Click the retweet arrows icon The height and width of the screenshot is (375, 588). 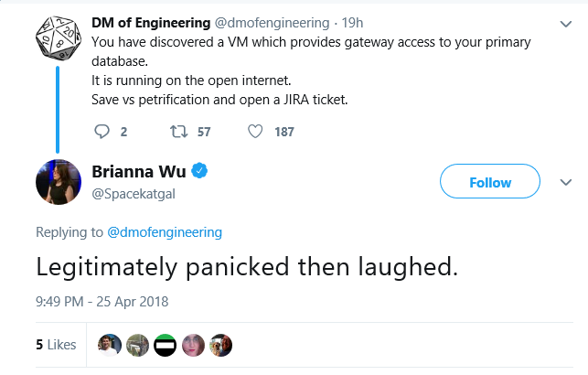point(179,132)
